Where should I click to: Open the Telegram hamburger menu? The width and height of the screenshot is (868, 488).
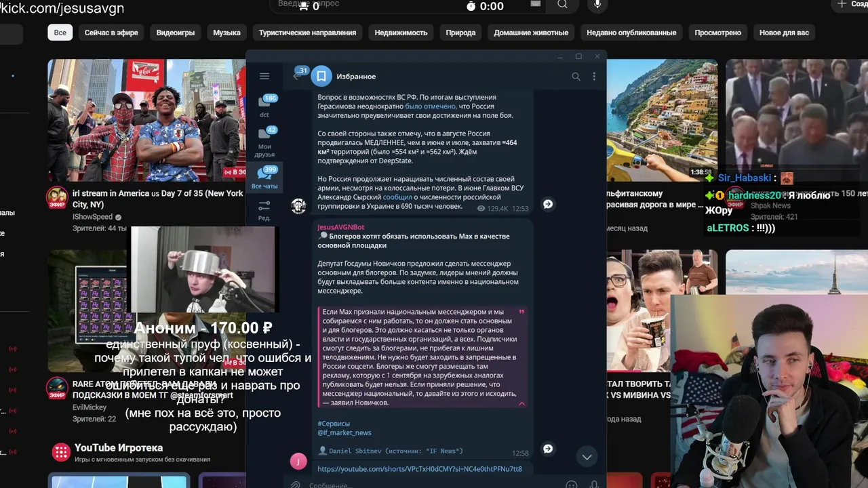click(x=264, y=77)
